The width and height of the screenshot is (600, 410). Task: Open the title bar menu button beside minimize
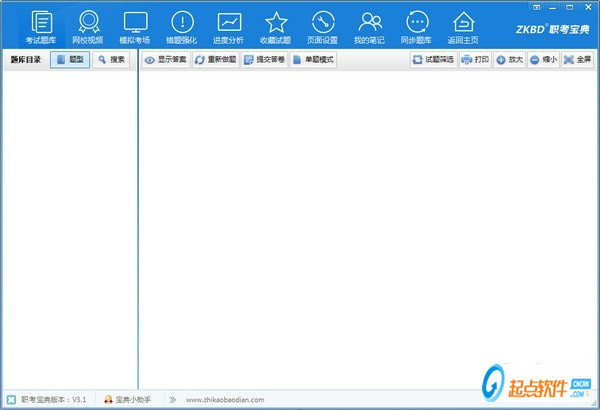point(536,7)
